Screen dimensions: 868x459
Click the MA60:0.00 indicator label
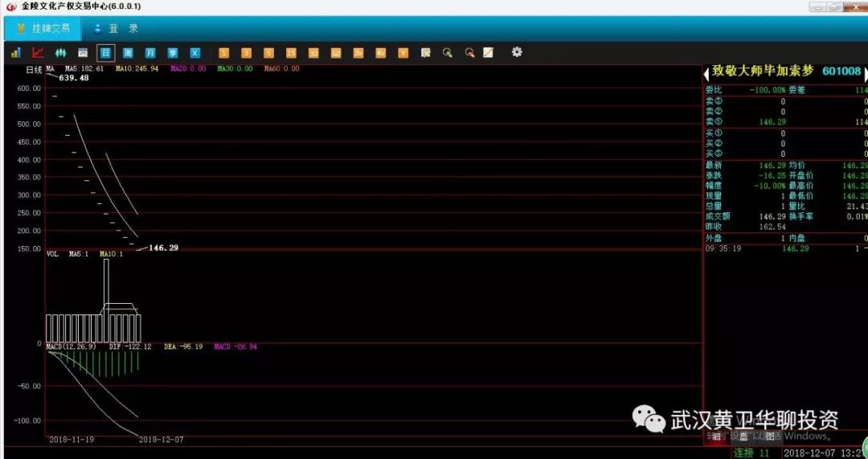282,68
